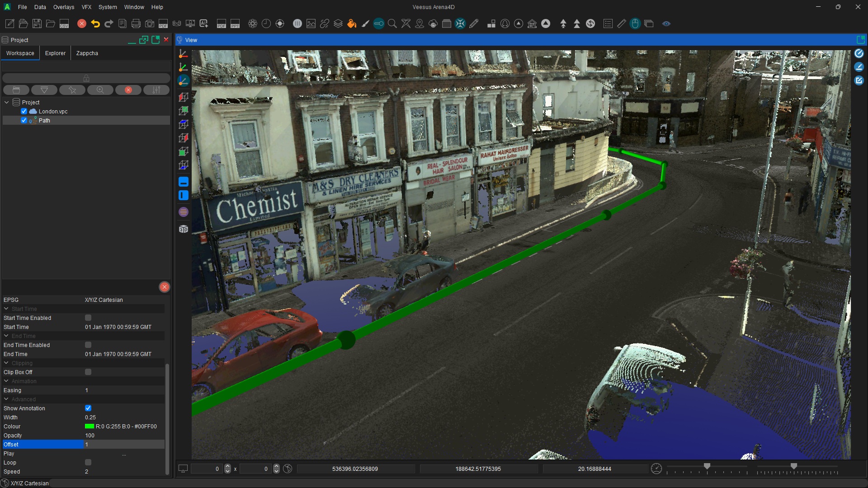This screenshot has width=868, height=488.
Task: Click the map pin location icon
Action: [420, 24]
